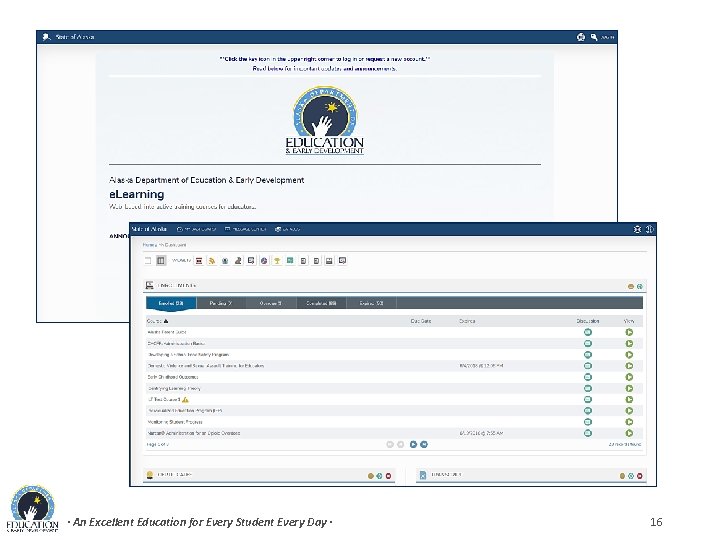The height and width of the screenshot is (540, 720).
Task: Switch to the Pending tab
Action: click(221, 303)
